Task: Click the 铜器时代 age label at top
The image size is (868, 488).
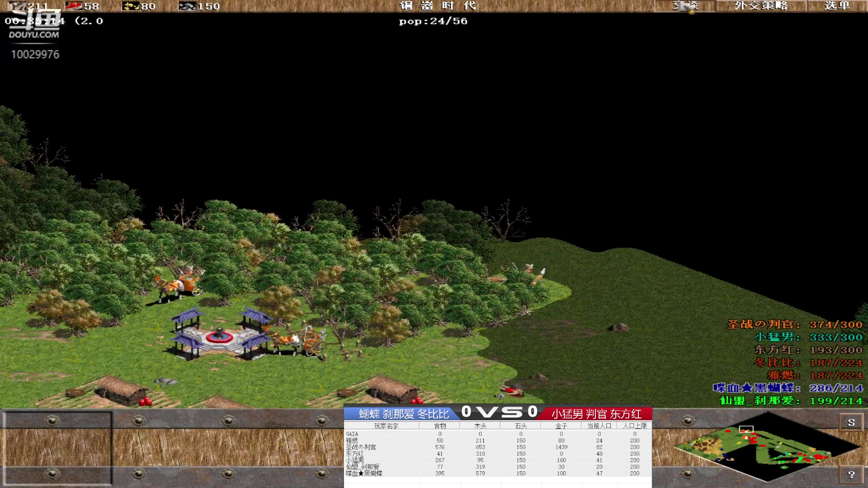Action: coord(438,5)
